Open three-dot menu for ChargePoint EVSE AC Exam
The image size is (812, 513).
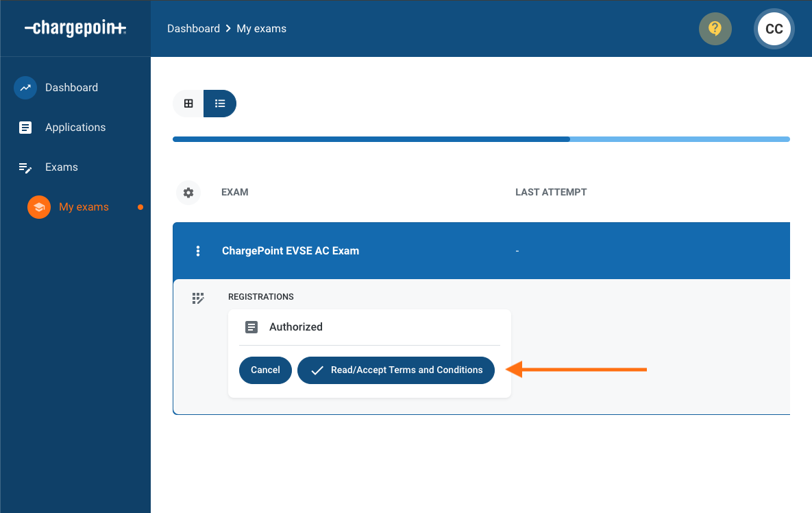(x=198, y=251)
